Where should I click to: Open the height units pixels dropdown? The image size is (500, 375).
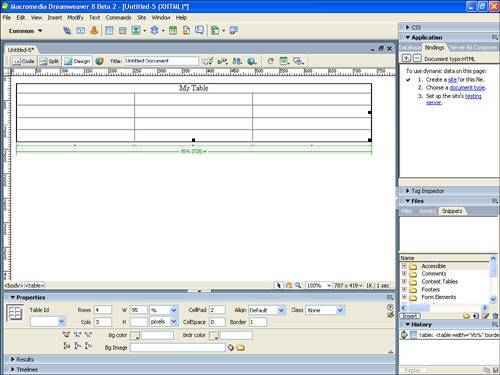pyautogui.click(x=173, y=322)
